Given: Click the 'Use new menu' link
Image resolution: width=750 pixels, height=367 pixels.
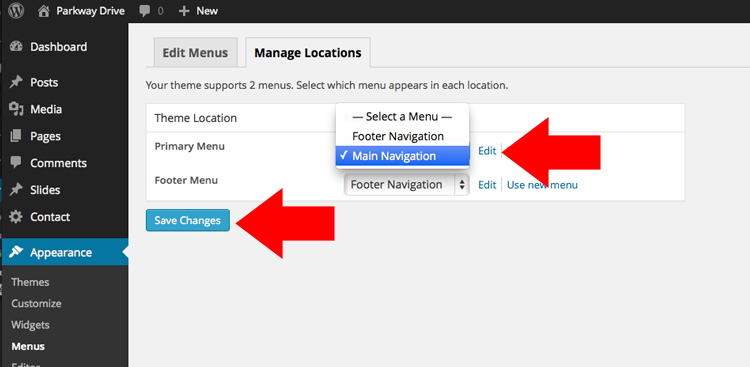Looking at the screenshot, I should point(542,185).
